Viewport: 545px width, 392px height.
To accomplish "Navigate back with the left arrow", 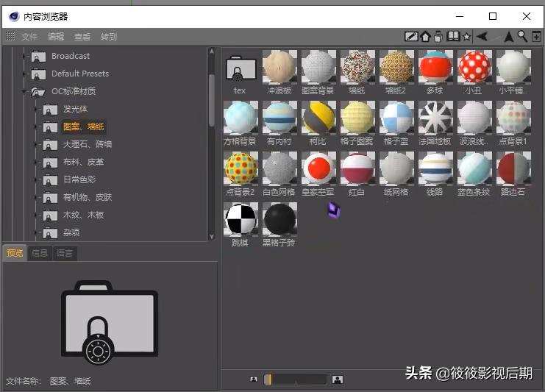I will point(482,36).
